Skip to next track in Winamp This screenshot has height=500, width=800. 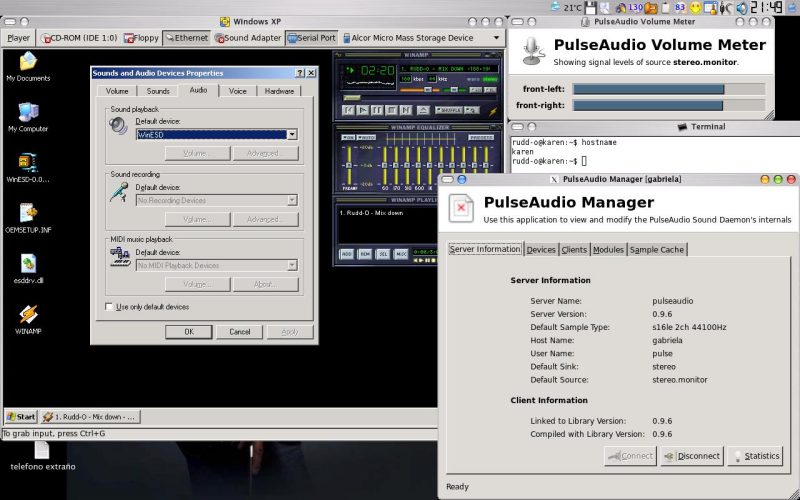click(406, 110)
